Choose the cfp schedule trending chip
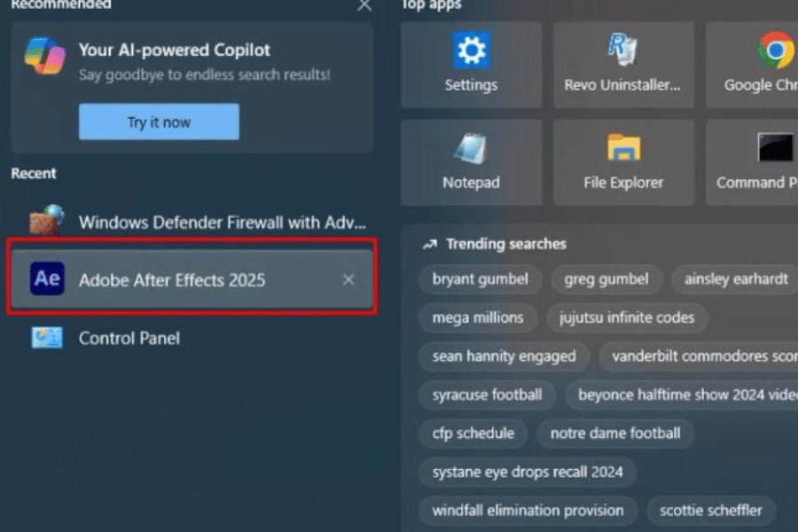Screen dimensions: 798x532 click(x=473, y=434)
